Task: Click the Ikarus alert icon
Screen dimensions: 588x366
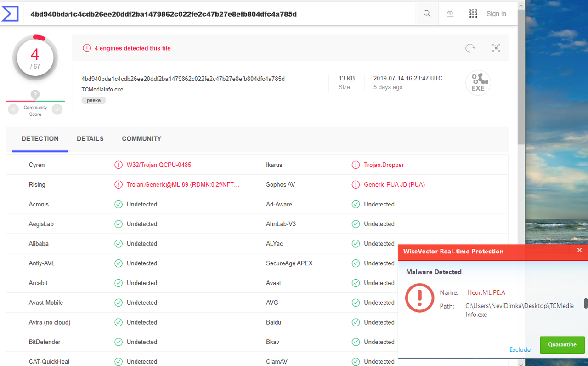Action: [356, 165]
